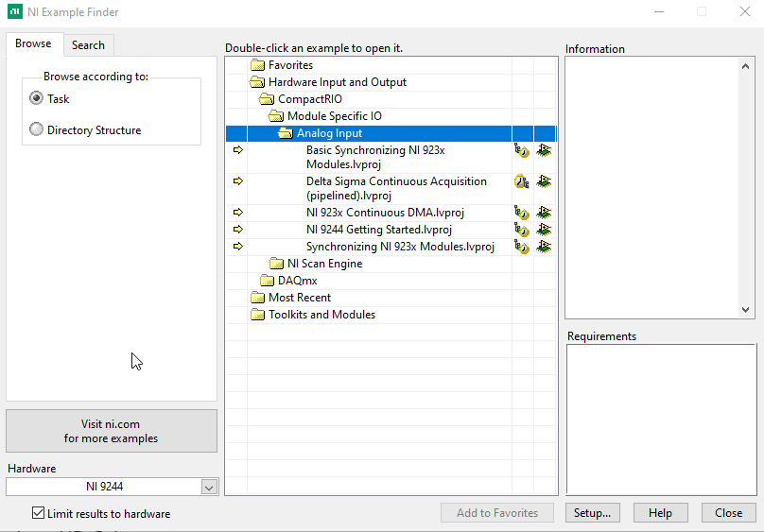Click the Hardware Input and Output folder icon

(257, 82)
